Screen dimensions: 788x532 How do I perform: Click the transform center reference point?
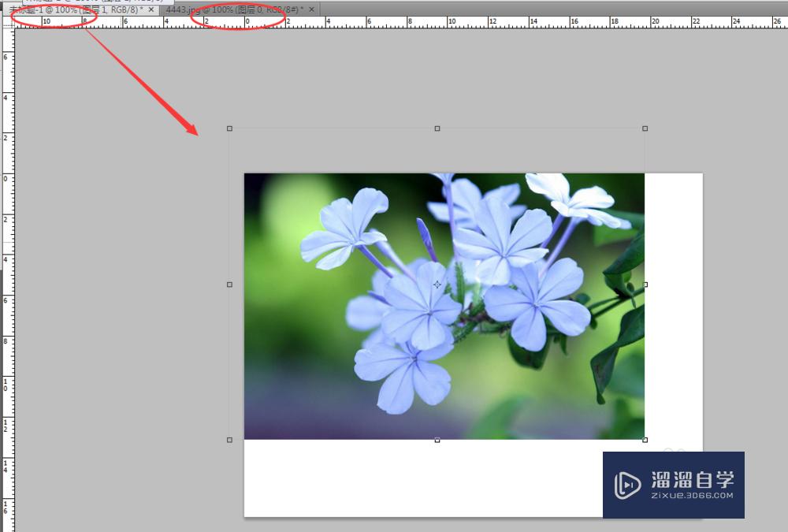(437, 285)
